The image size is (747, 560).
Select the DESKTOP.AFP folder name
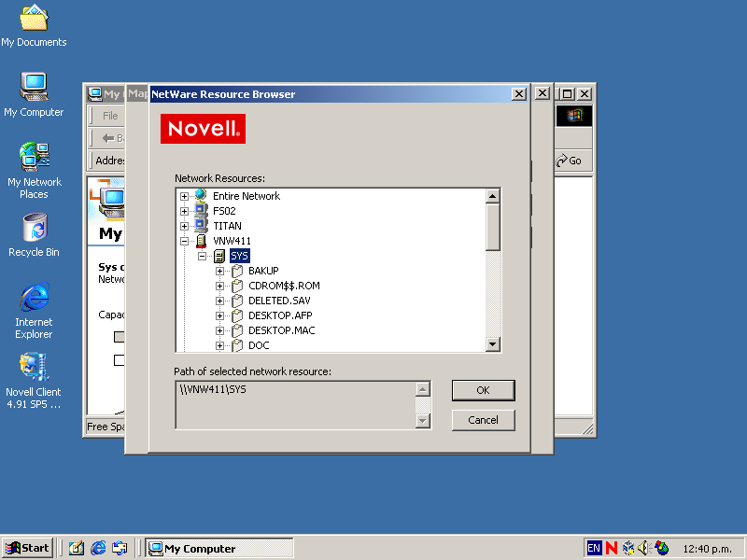[280, 315]
